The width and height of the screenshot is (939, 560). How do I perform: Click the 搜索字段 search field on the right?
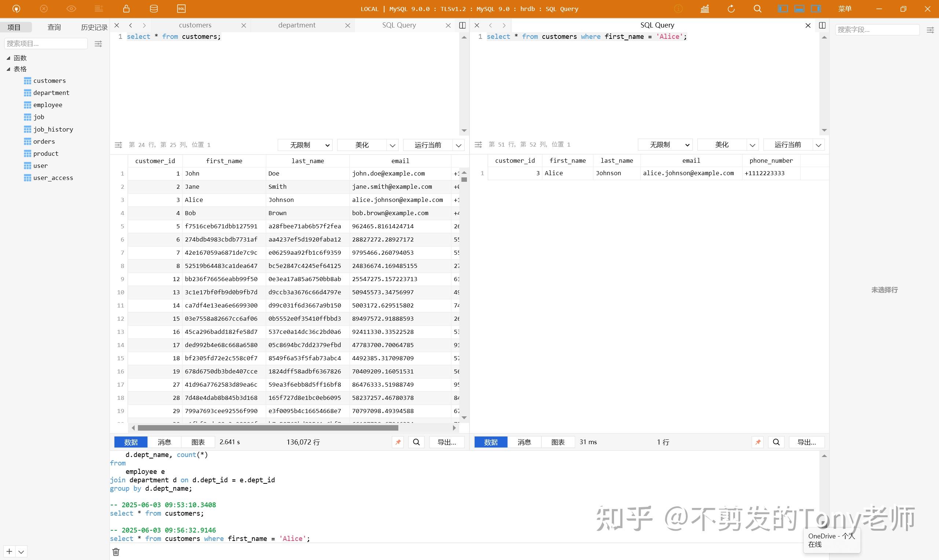click(x=877, y=29)
